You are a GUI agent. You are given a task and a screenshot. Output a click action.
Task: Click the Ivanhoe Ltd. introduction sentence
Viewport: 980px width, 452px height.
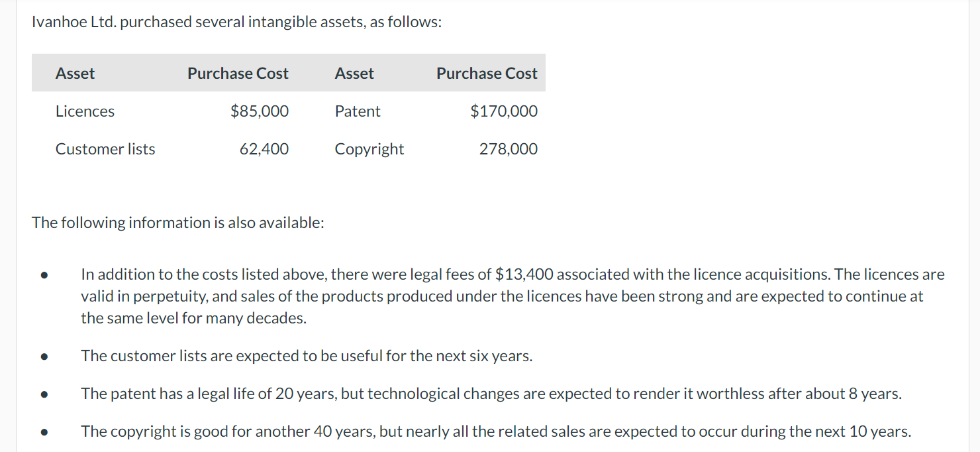pos(236,22)
